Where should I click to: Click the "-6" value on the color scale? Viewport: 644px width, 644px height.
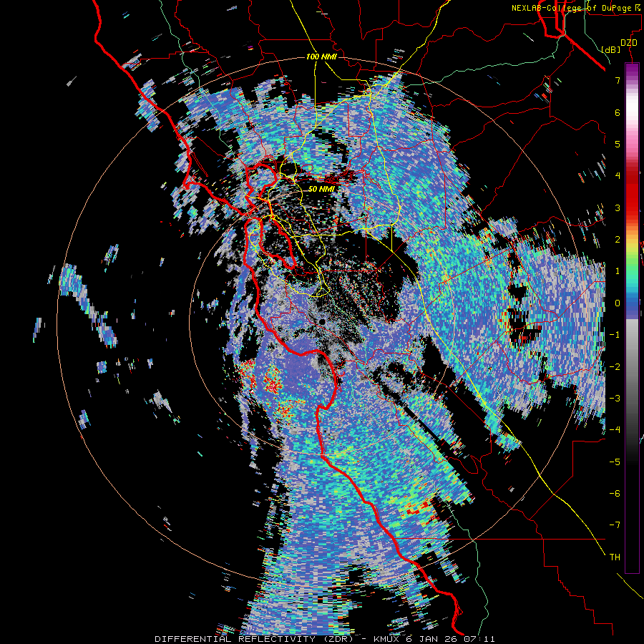pyautogui.click(x=615, y=494)
